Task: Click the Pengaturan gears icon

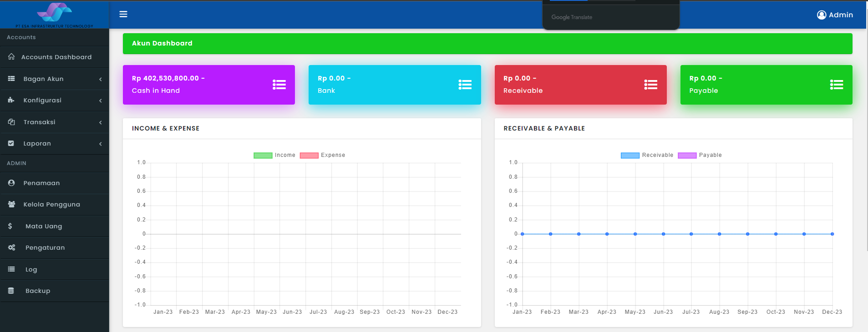Action: [x=11, y=247]
